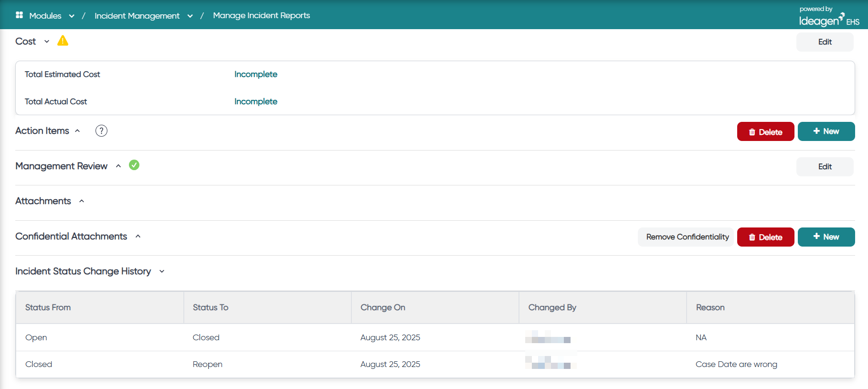Expand the Attachments section chevron
Image resolution: width=868 pixels, height=389 pixels.
[x=82, y=201]
